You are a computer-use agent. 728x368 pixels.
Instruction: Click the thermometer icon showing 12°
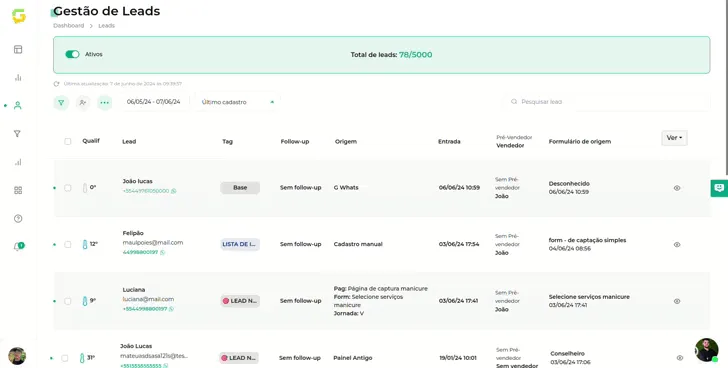[85, 245]
